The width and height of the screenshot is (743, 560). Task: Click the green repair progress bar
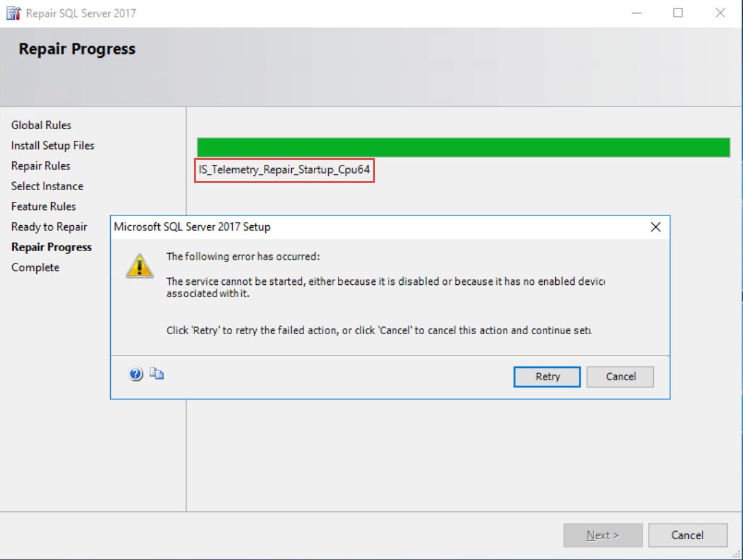pos(464,148)
